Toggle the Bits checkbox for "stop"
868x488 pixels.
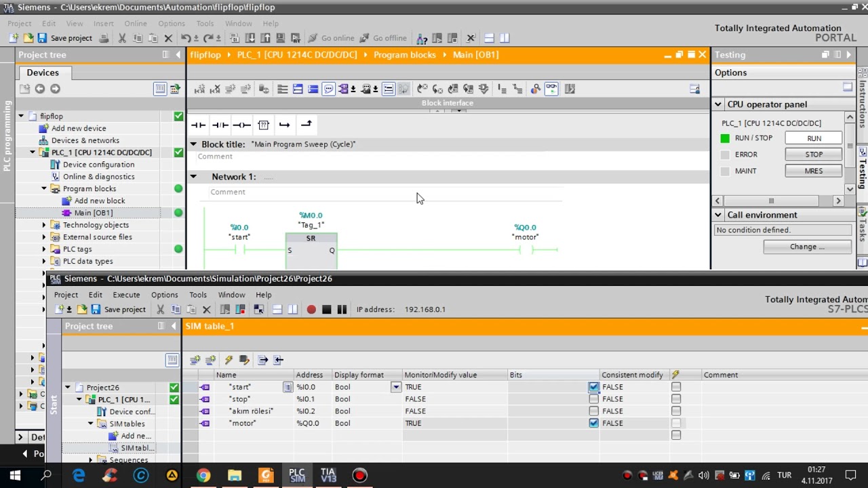click(x=594, y=399)
